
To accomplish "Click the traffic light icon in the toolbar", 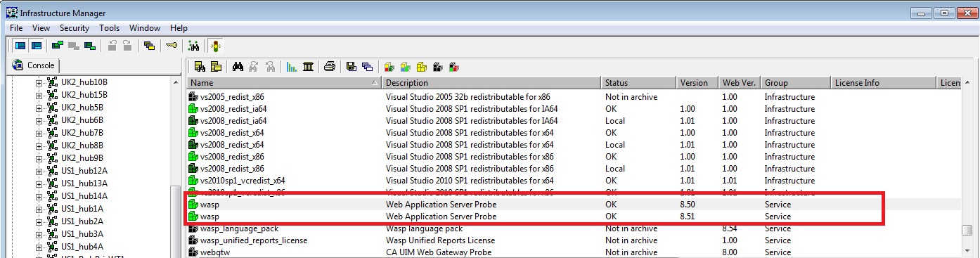I will (215, 46).
